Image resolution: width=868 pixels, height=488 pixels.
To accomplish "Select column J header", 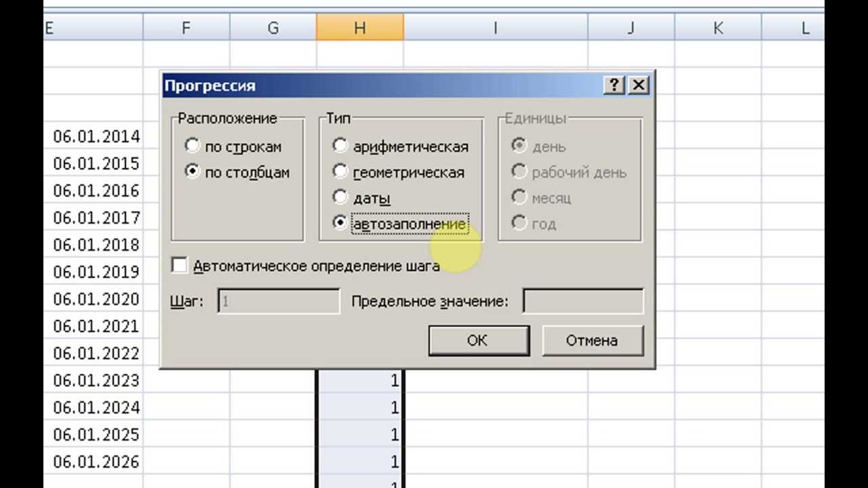I will [631, 28].
